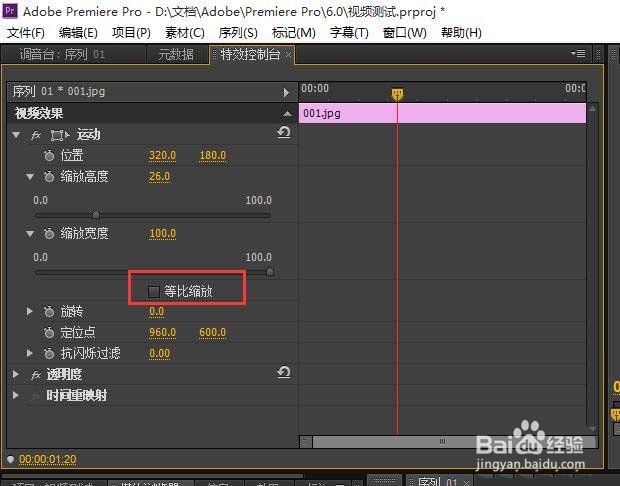Collapse the 运动 effect group
The image size is (620, 486).
coord(16,135)
